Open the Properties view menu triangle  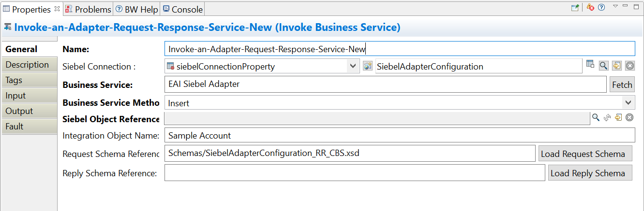point(615,6)
